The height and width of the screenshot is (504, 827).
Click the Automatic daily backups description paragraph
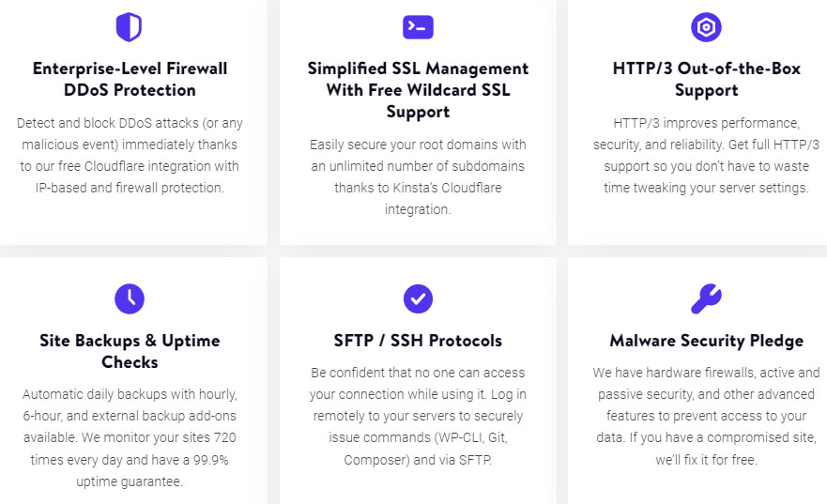(130, 437)
